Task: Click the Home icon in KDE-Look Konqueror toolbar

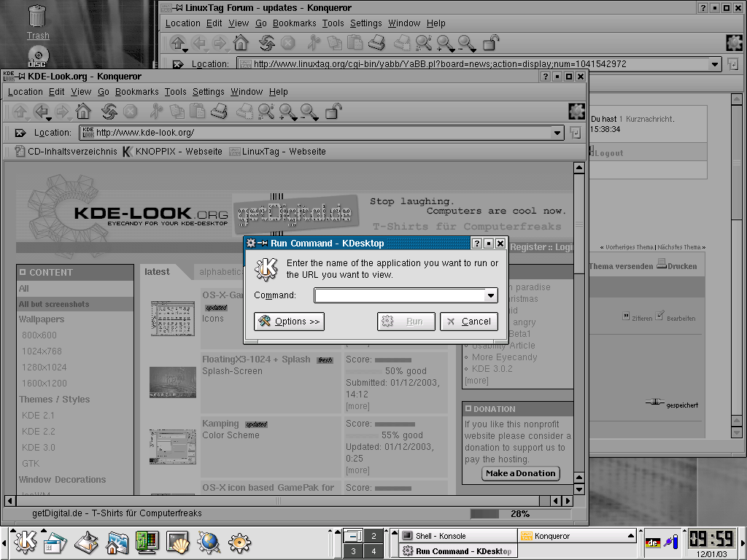Action: (x=83, y=112)
